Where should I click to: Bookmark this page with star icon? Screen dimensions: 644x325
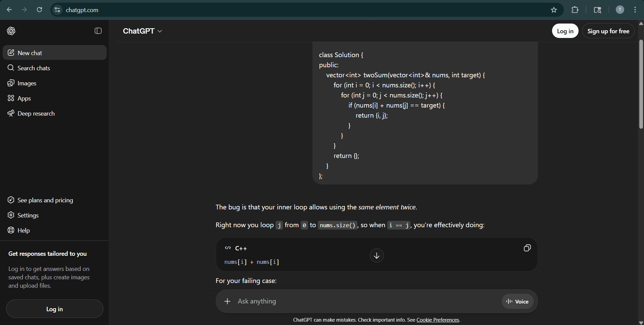point(554,10)
